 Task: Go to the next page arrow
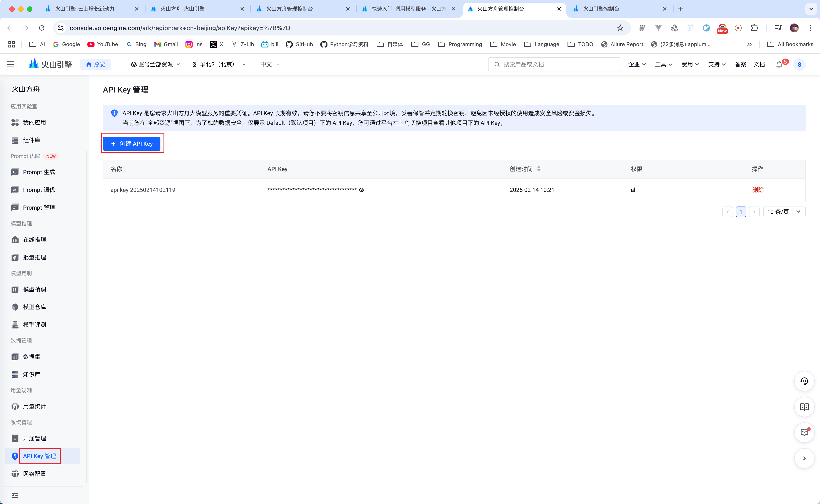(x=754, y=212)
